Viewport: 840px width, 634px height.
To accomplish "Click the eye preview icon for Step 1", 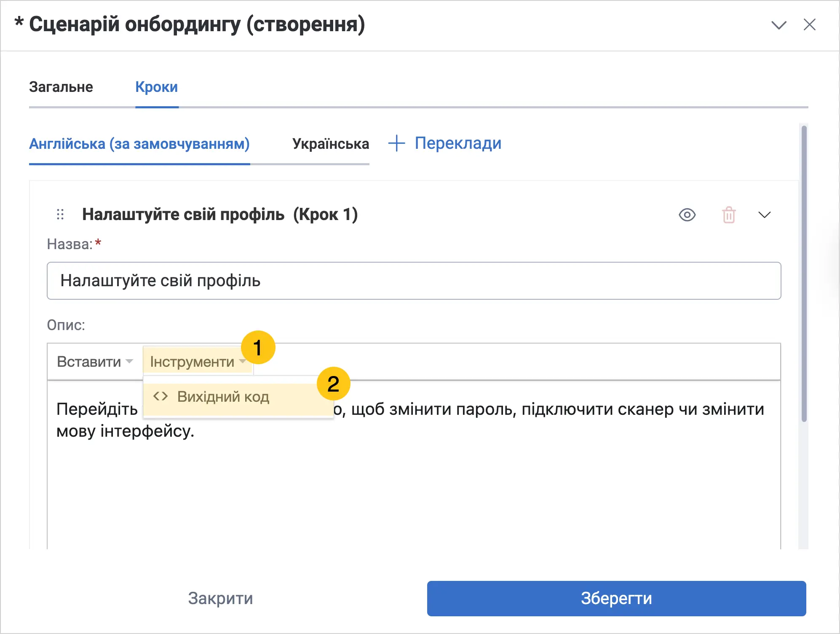I will point(687,215).
